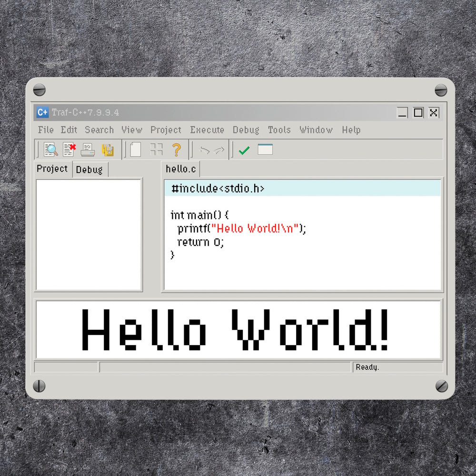Open help via orange question mark

pos(176,150)
